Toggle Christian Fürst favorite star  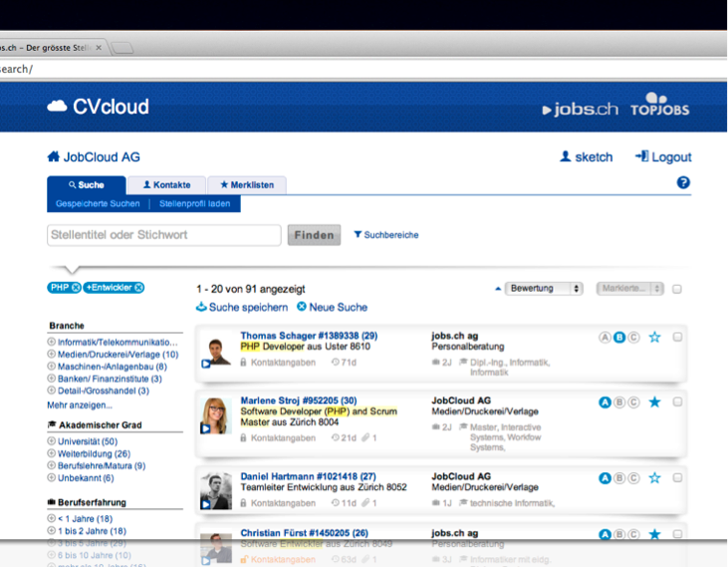(654, 534)
